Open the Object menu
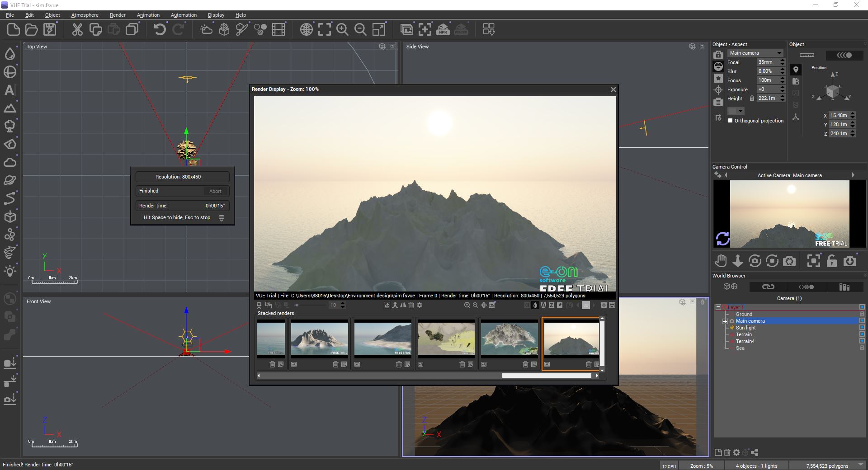Screen dimensions: 868x470 point(52,15)
